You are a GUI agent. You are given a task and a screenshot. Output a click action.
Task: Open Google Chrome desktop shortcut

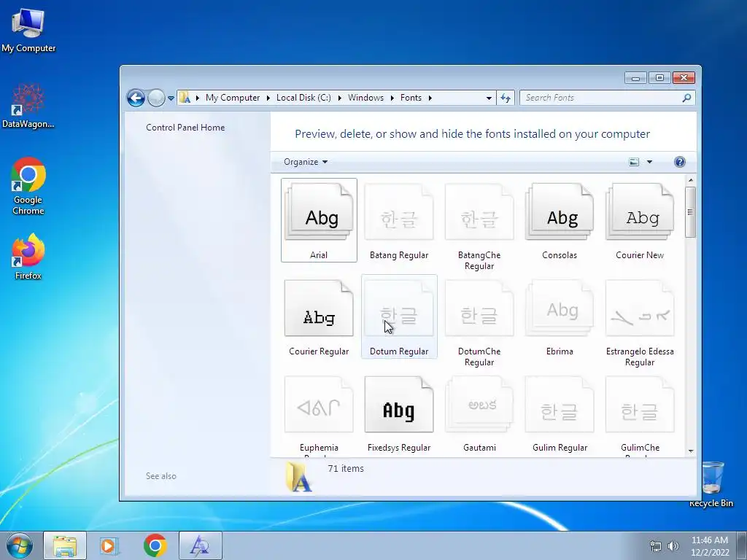28,187
